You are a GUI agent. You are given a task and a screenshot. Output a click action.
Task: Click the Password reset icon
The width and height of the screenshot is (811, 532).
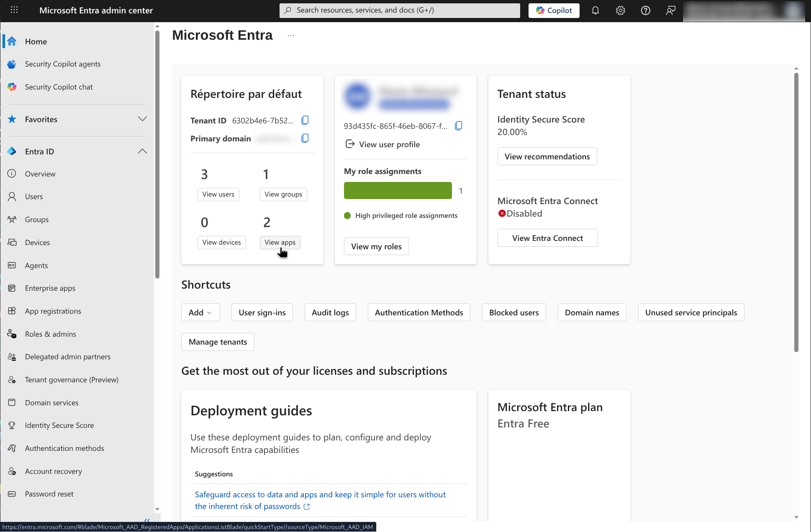[x=12, y=494]
